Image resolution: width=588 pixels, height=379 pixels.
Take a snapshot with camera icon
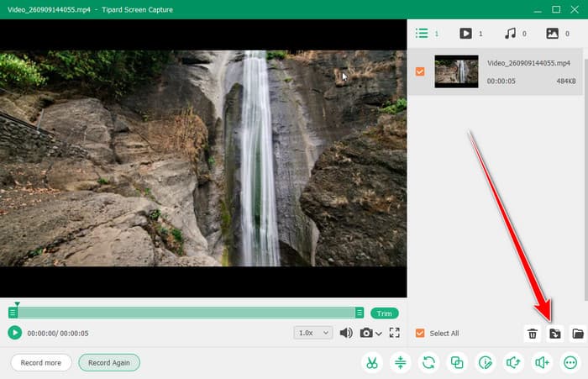[x=366, y=333]
